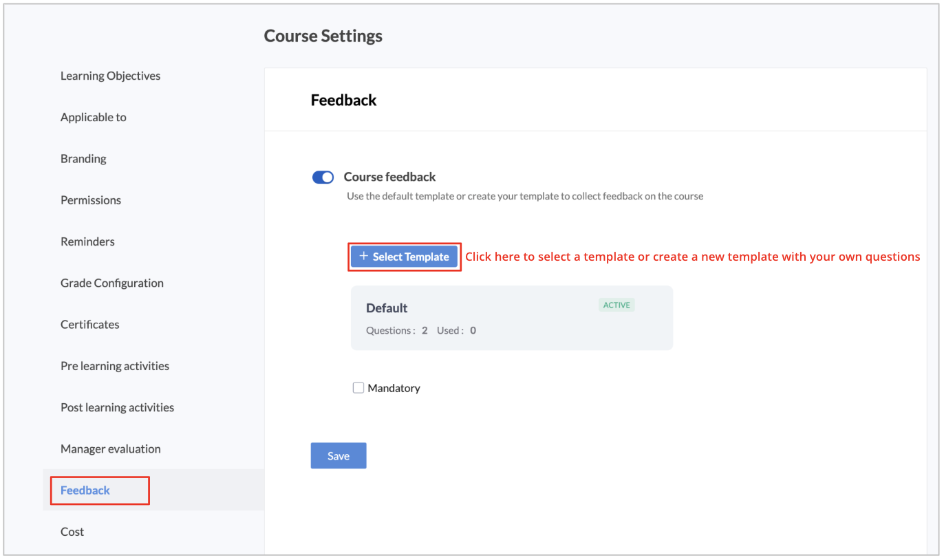Open Pre learning activities settings
This screenshot has width=944, height=560.
coord(115,366)
